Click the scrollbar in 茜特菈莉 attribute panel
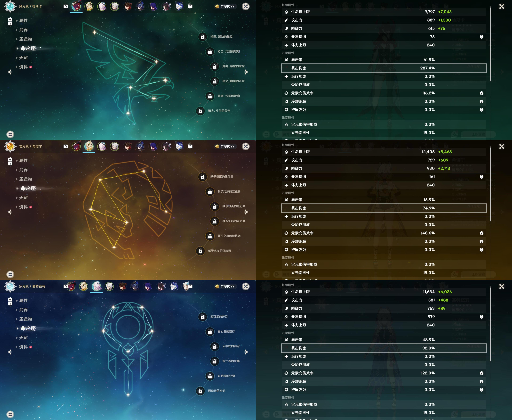This screenshot has height=420, width=512. (490, 324)
